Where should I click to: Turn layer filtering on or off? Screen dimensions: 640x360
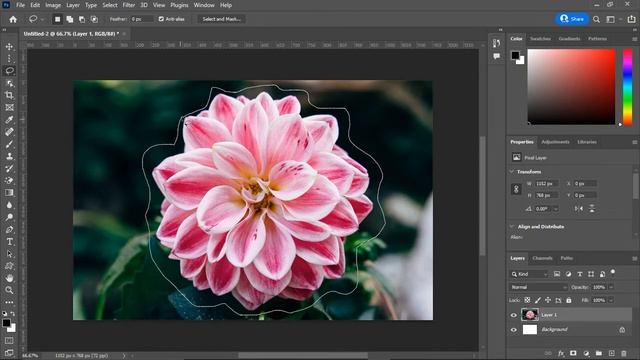pos(613,272)
